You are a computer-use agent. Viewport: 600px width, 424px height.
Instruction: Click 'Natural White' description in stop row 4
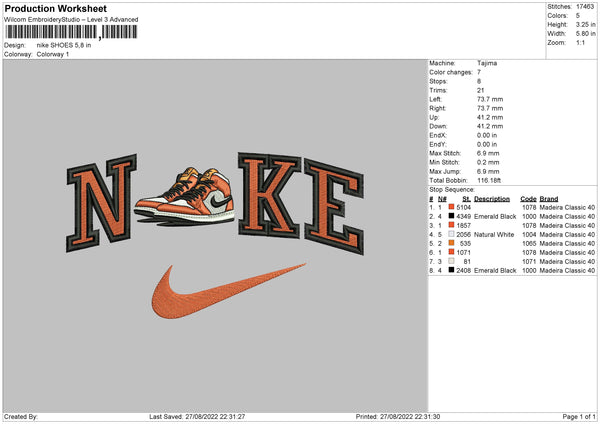(494, 234)
